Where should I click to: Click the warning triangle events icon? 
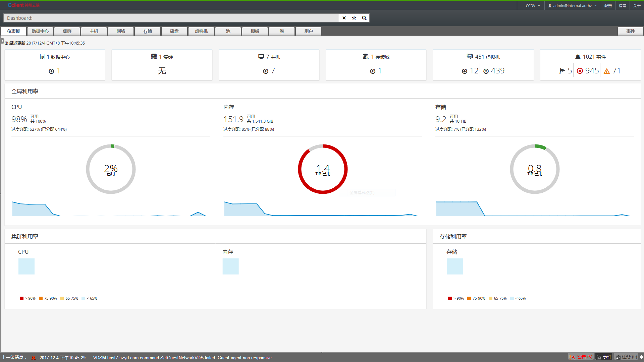606,71
